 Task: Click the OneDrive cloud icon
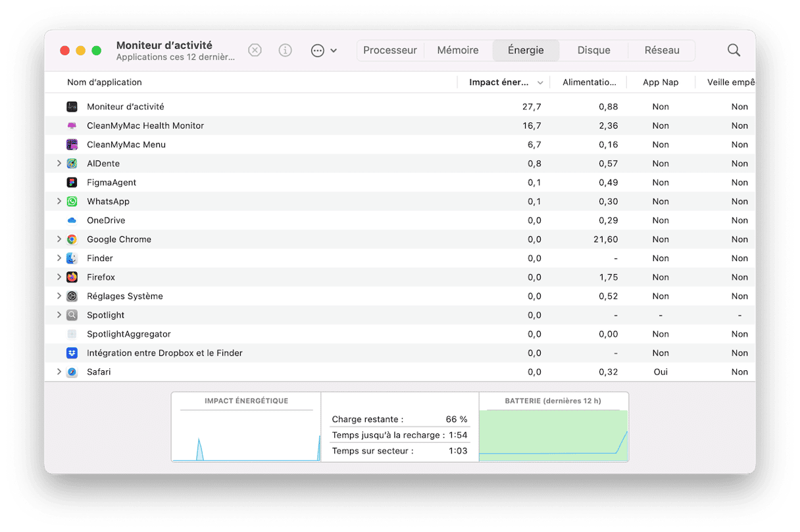tap(72, 220)
